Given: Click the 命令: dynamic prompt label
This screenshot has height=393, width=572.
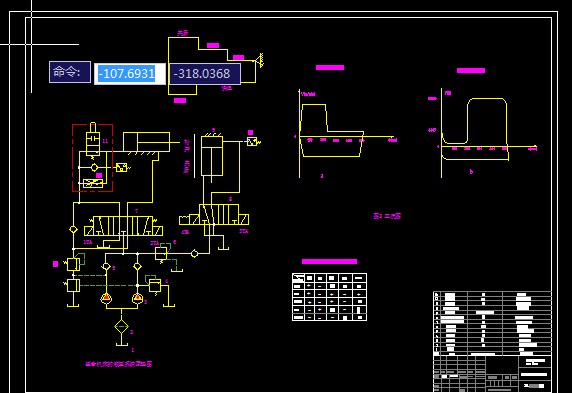Looking at the screenshot, I should [70, 72].
